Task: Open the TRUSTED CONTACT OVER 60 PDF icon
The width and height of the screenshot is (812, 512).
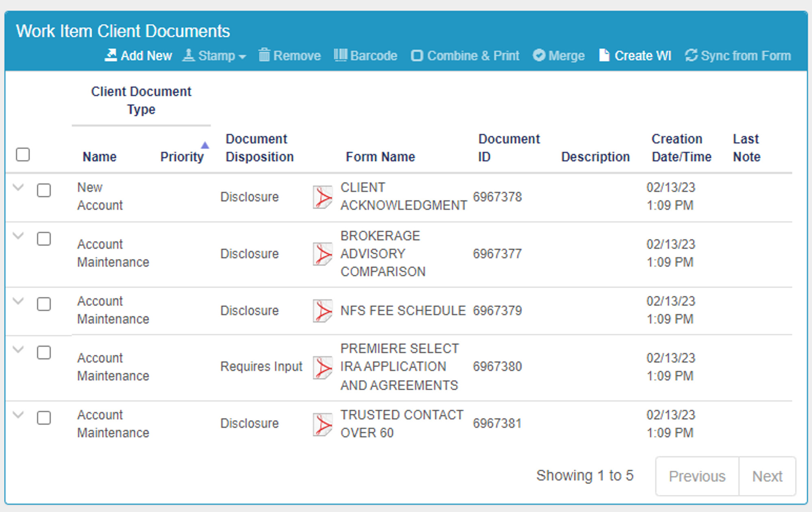Action: pyautogui.click(x=323, y=424)
